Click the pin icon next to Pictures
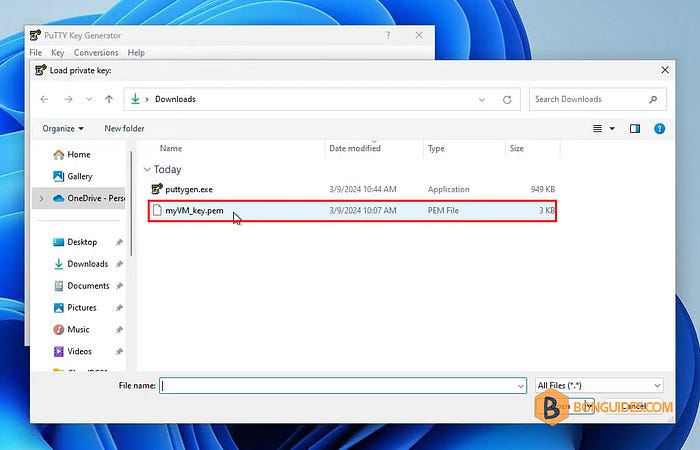700x450 pixels. (119, 308)
